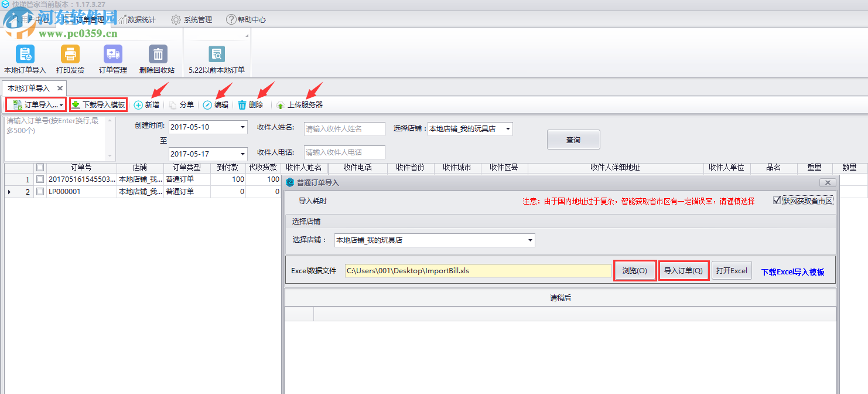Click the 代收货款 column header

point(263,168)
